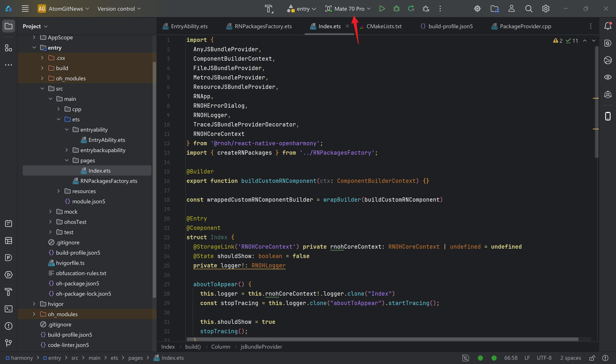616x364 pixels.
Task: Open module.json5 in the project tree
Action: pos(88,201)
